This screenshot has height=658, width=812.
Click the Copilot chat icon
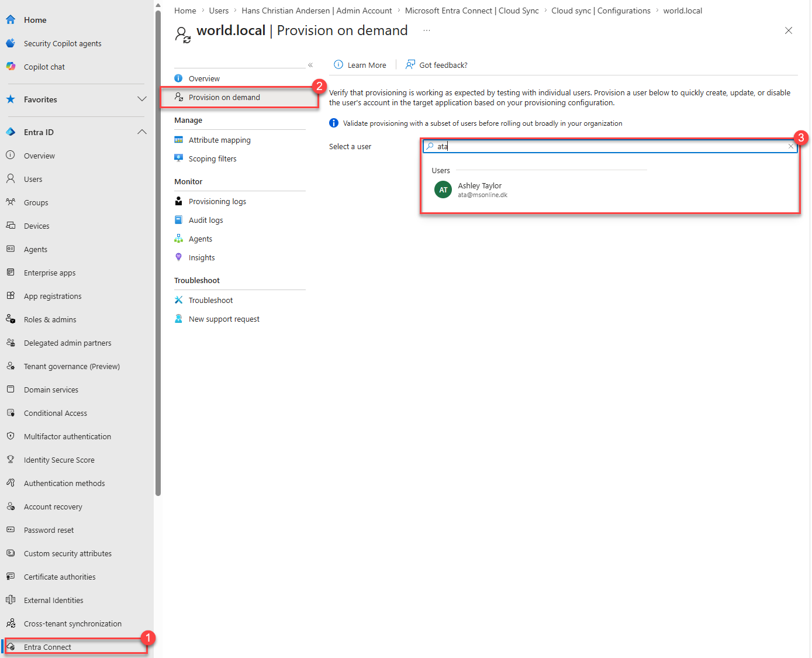11,67
